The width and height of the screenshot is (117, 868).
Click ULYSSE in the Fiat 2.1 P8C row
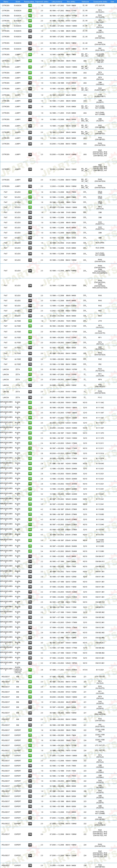(x=18, y=364)
